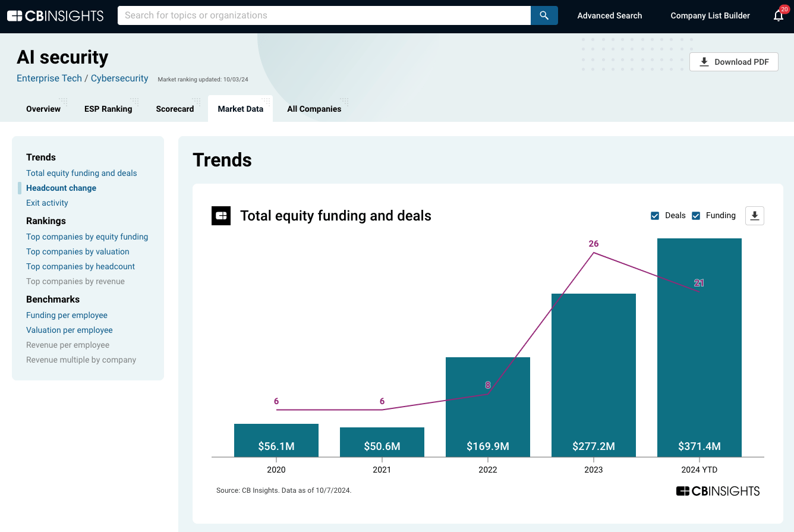The image size is (794, 532).
Task: Click the download arrow in the Download PDF button
Action: pyautogui.click(x=704, y=61)
